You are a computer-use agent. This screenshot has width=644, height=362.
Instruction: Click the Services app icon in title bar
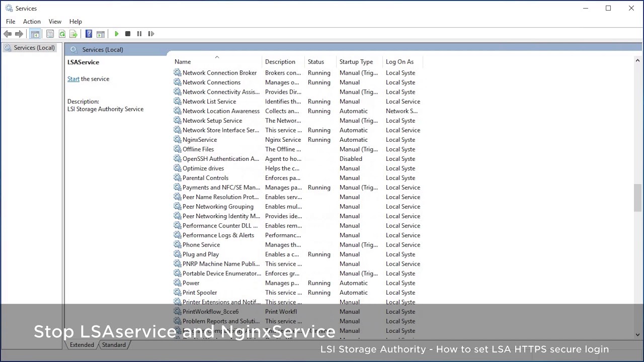pyautogui.click(x=9, y=8)
